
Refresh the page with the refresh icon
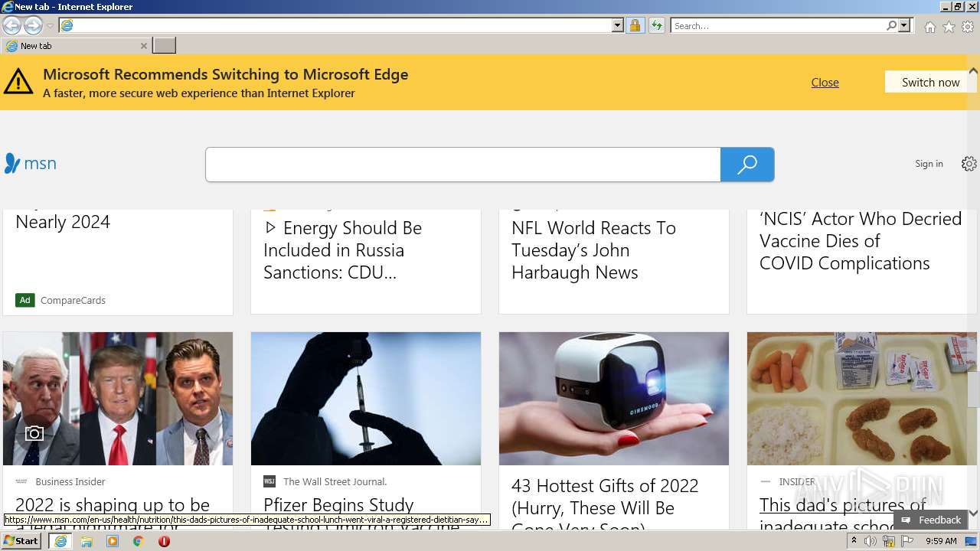point(656,25)
